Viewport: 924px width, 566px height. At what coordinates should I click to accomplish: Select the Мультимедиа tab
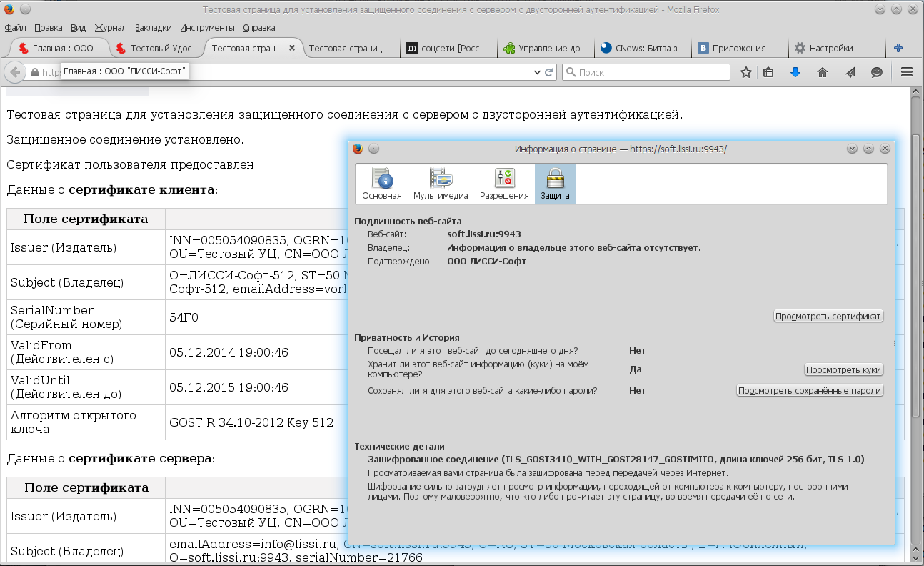click(x=441, y=184)
